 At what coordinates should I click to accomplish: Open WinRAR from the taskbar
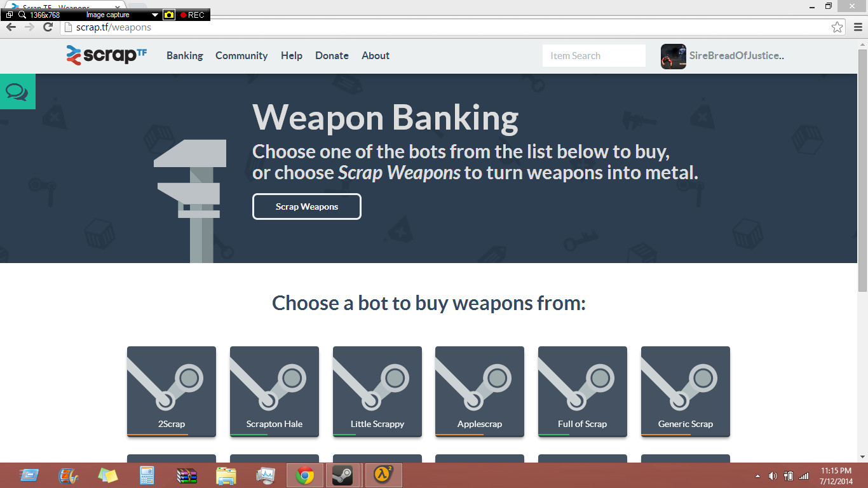click(x=187, y=475)
